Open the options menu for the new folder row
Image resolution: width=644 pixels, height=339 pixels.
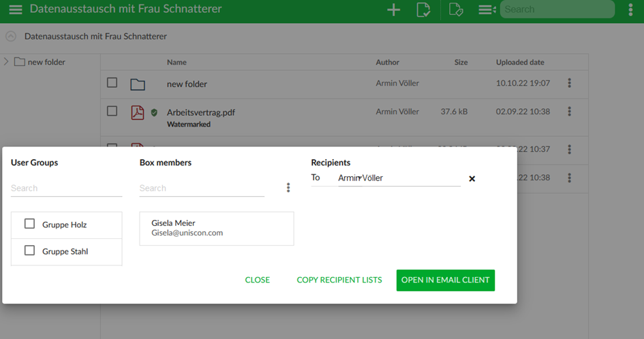point(569,83)
